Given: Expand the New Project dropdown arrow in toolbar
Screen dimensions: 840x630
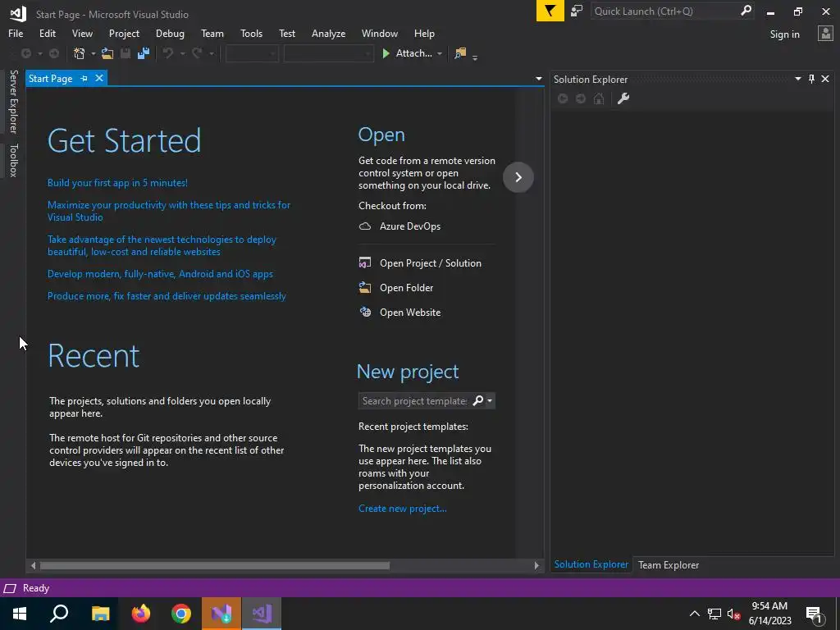Looking at the screenshot, I should (x=94, y=53).
